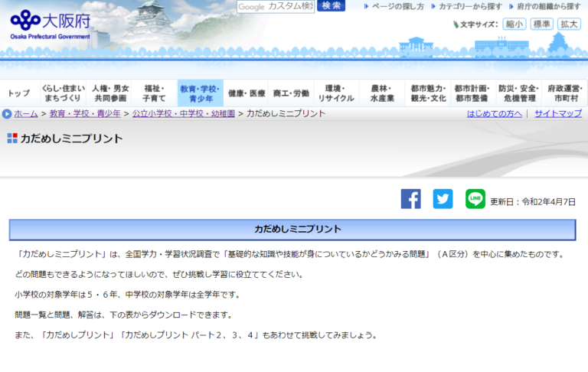Click paragraph starting どの問題もできるように
This screenshot has width=588, height=372.
point(159,275)
